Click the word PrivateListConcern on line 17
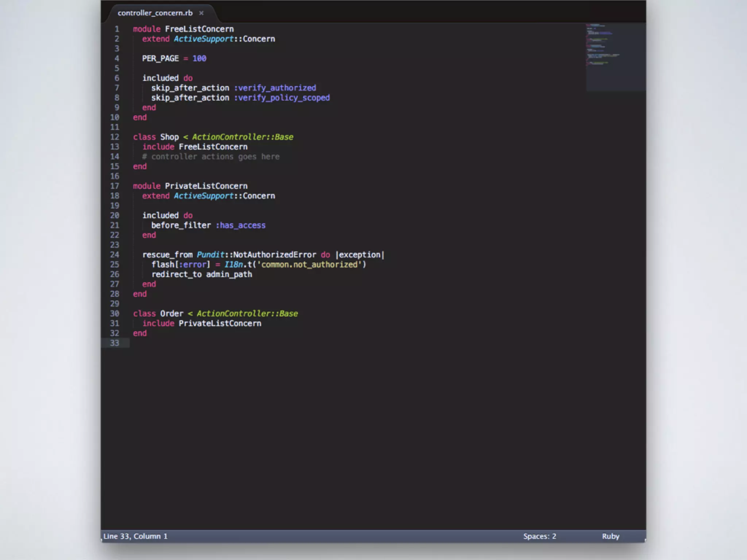The image size is (747, 560). pyautogui.click(x=206, y=186)
